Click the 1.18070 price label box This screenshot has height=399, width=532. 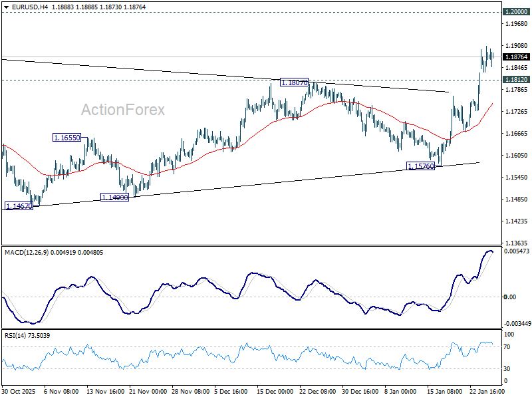click(295, 82)
